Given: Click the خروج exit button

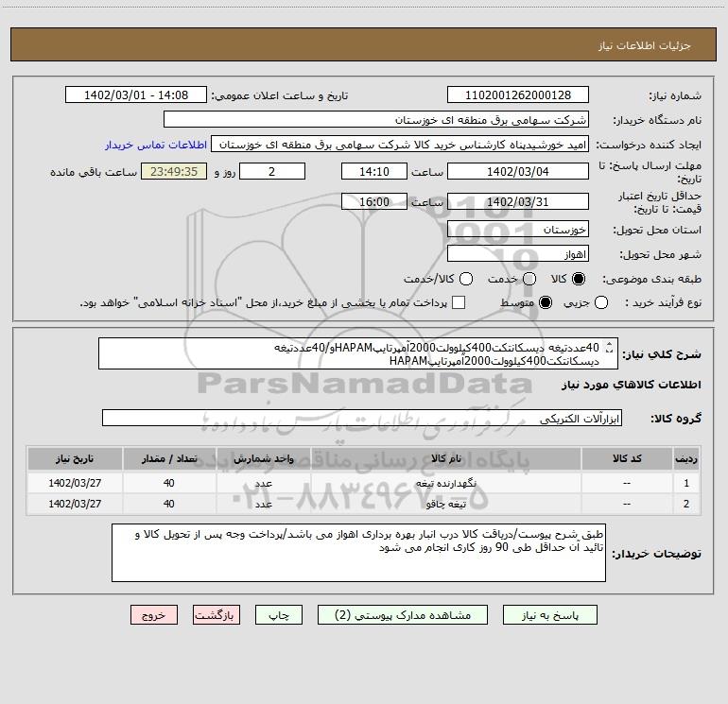Looking at the screenshot, I should point(154,615).
